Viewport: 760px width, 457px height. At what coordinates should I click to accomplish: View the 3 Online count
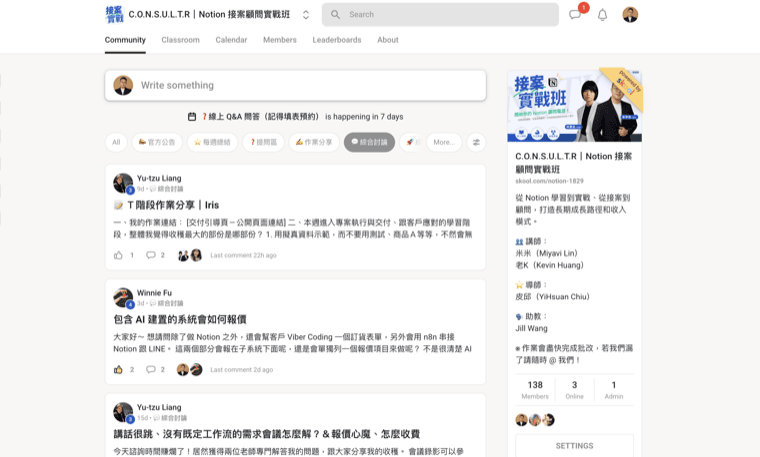pos(574,390)
